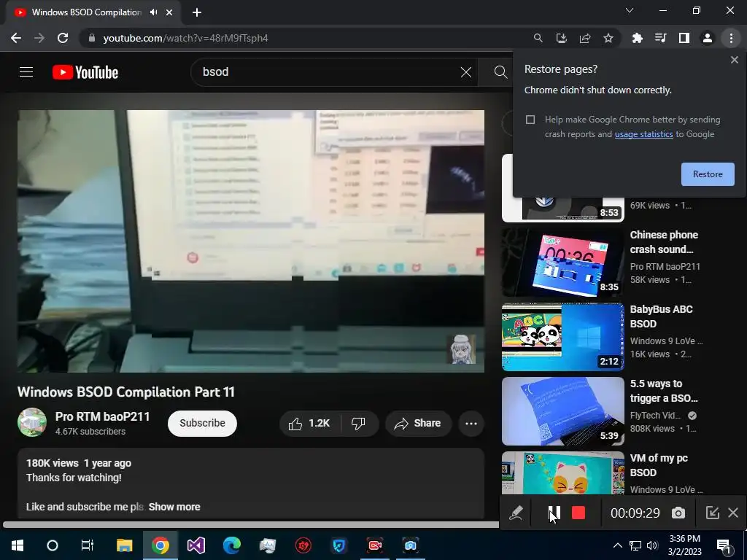This screenshot has width=747, height=560.
Task: Open the Windows Start menu
Action: tap(18, 545)
